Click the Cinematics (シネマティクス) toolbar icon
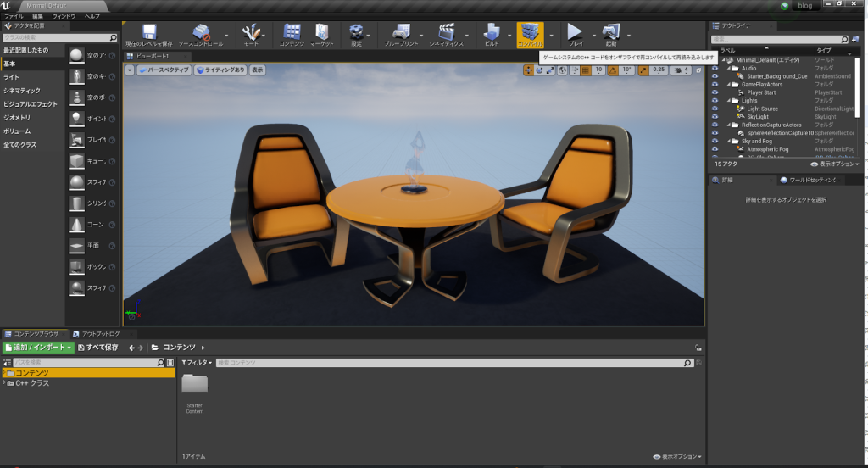868x468 pixels. click(447, 33)
